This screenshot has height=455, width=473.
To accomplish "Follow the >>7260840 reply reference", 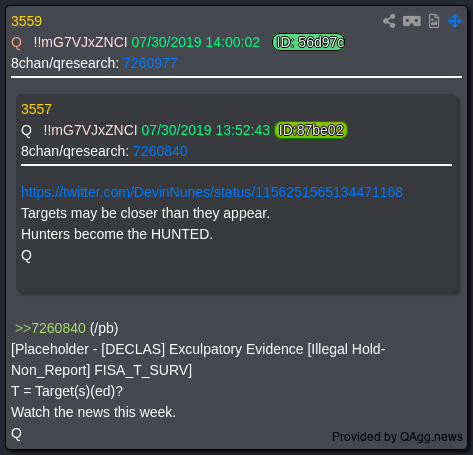I will pyautogui.click(x=50, y=328).
